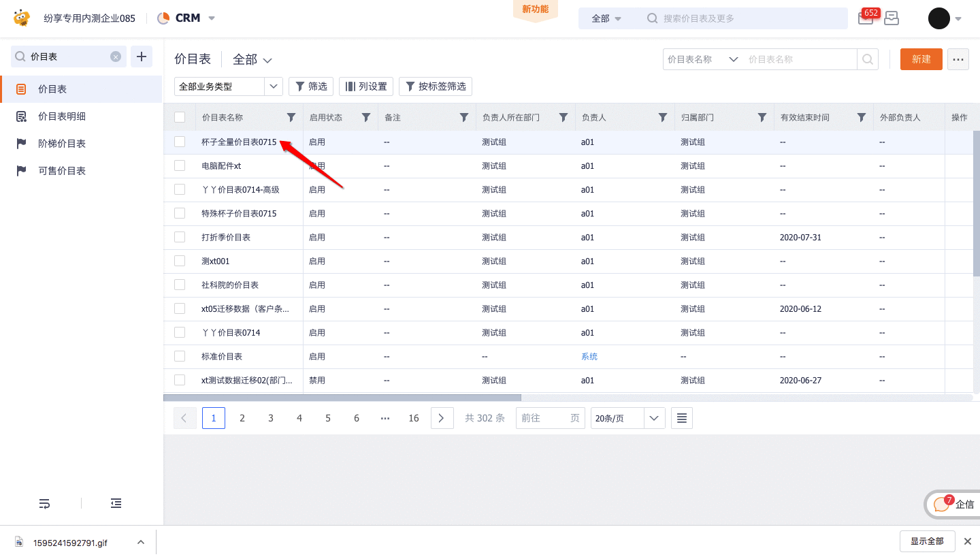Go to page 2

[242, 418]
